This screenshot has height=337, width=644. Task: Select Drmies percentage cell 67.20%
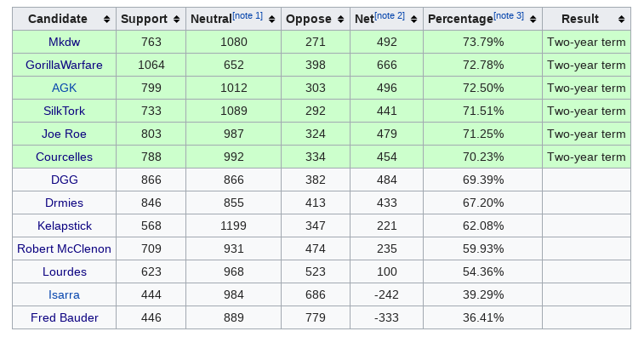click(x=483, y=203)
